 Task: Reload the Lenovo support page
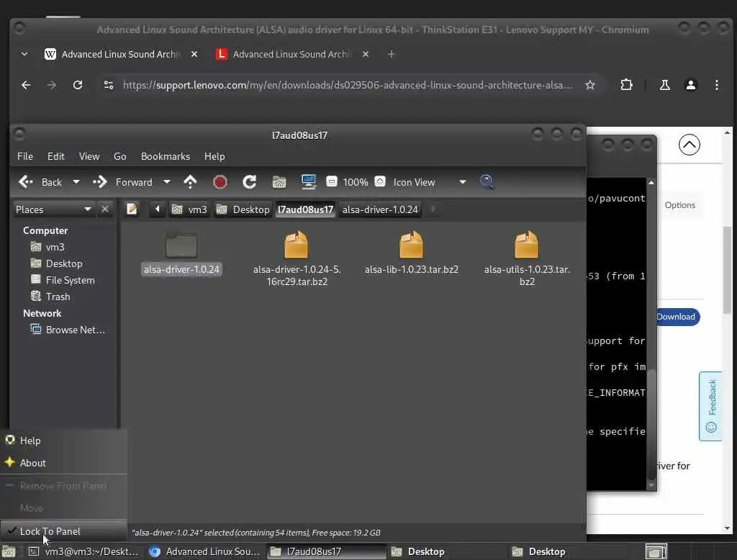[78, 85]
